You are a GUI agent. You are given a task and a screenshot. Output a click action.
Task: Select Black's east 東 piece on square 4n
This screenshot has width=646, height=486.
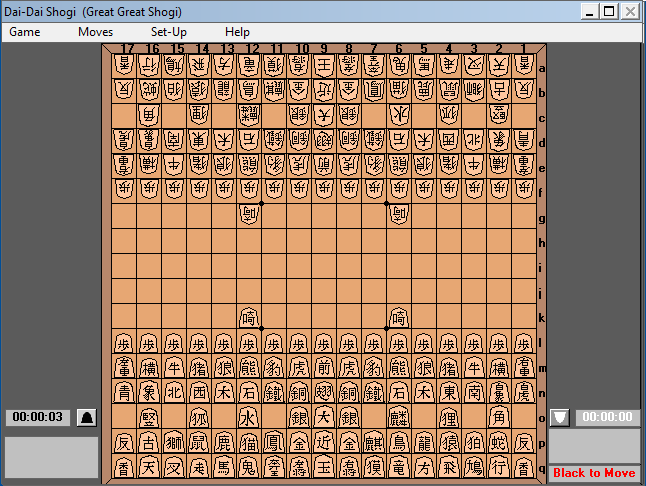pyautogui.click(x=449, y=392)
